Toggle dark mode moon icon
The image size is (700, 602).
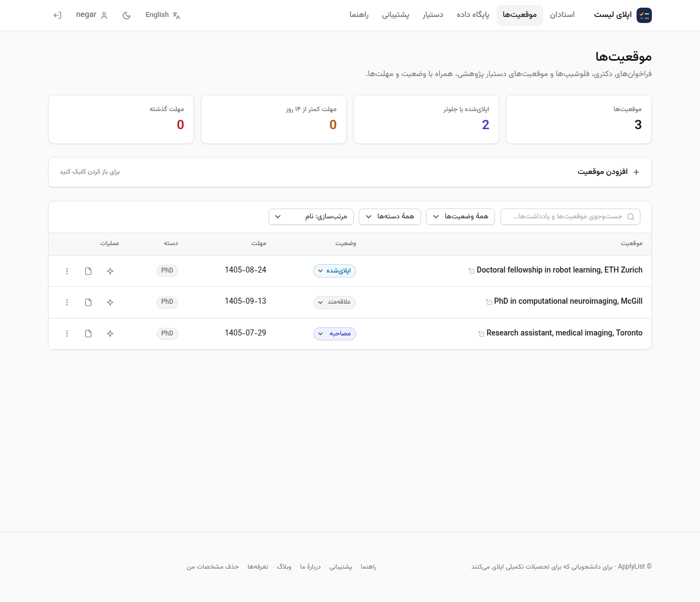coord(127,15)
